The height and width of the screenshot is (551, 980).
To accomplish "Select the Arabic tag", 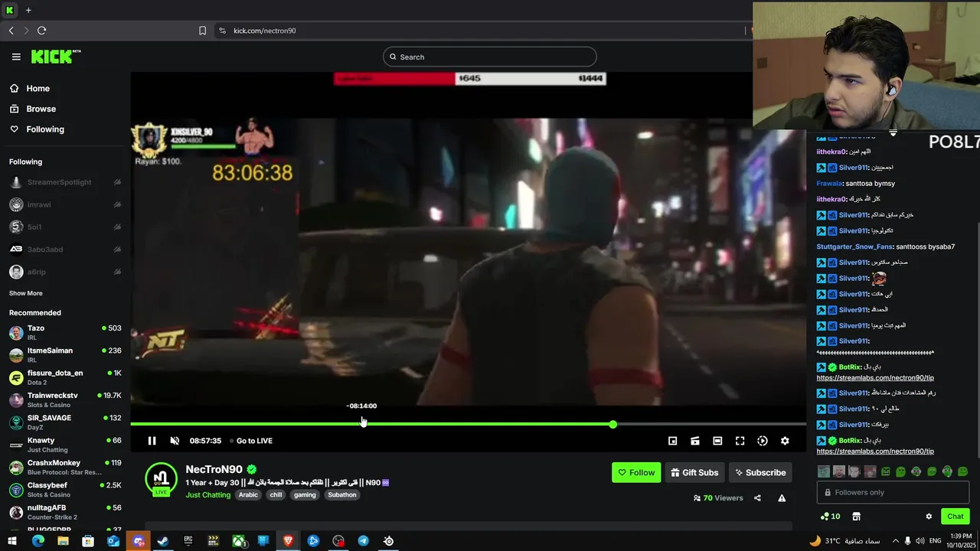I will tap(248, 495).
